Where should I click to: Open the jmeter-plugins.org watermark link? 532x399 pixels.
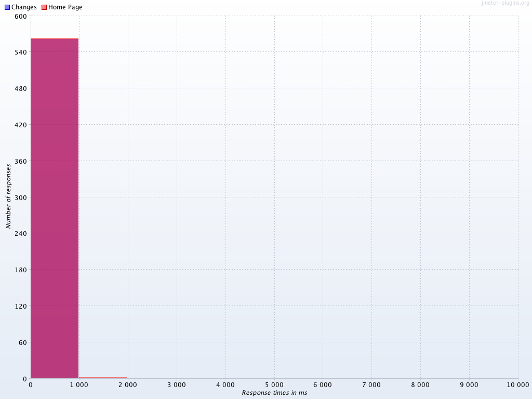point(505,3)
